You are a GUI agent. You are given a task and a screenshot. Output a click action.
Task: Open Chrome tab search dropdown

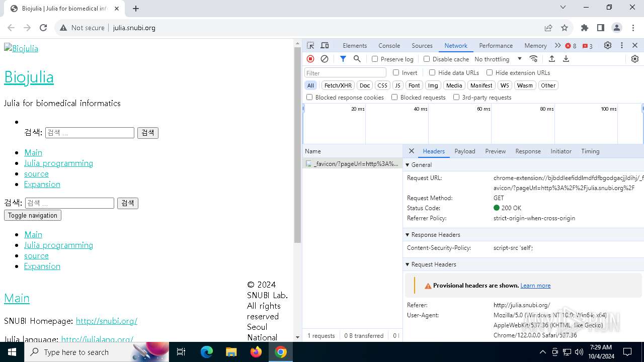[x=563, y=8]
